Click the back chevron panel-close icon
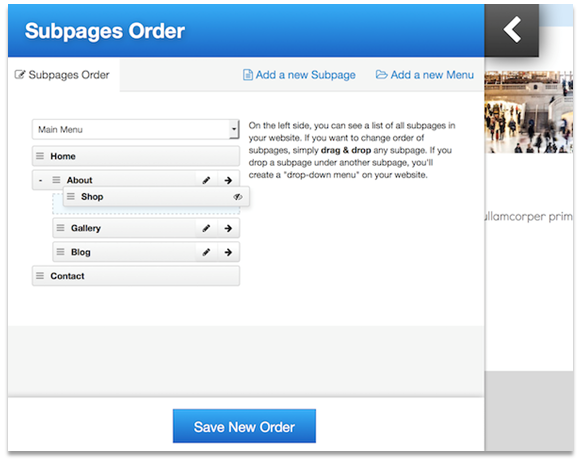Image resolution: width=581 pixels, height=463 pixels. pos(512,30)
